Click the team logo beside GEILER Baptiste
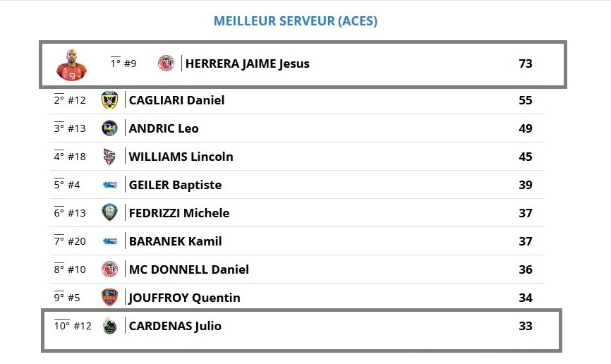Screen dimensions: 611x364 (x=109, y=185)
